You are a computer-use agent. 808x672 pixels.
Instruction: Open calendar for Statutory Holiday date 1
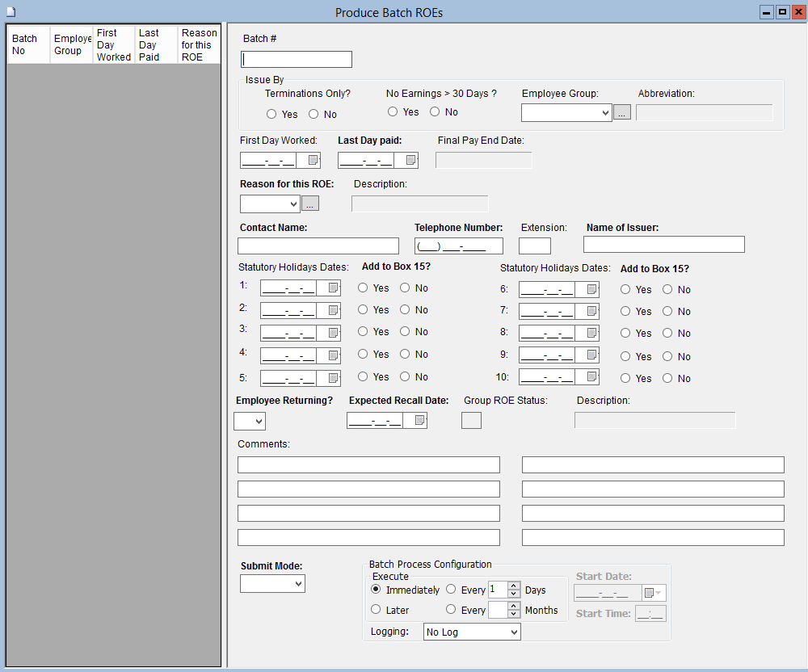(332, 288)
